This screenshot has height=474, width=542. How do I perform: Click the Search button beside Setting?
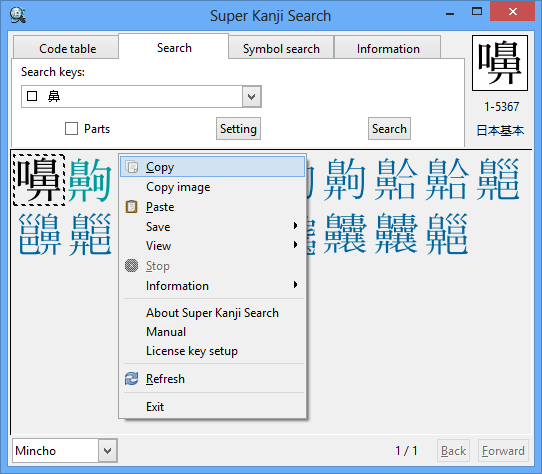389,129
